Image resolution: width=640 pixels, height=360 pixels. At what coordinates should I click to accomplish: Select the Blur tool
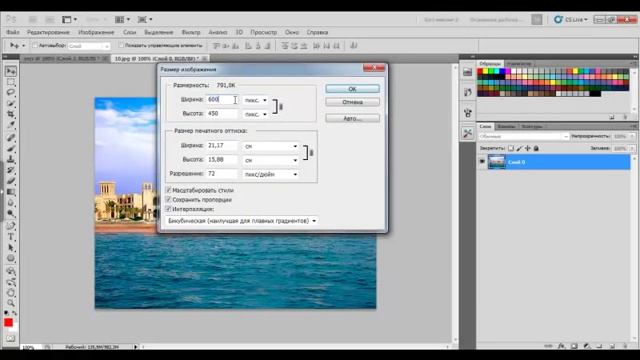click(x=11, y=203)
